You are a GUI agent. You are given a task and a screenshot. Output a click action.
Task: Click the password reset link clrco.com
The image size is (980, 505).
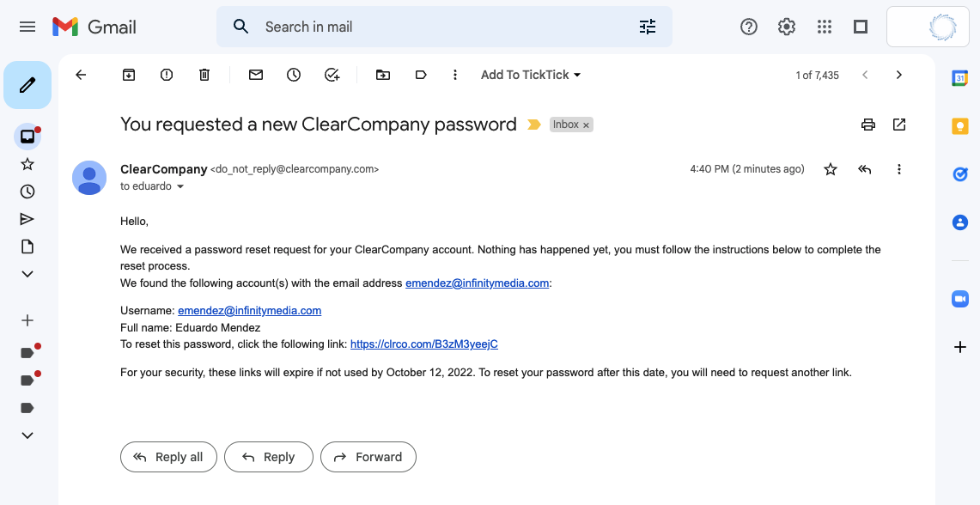coord(423,344)
